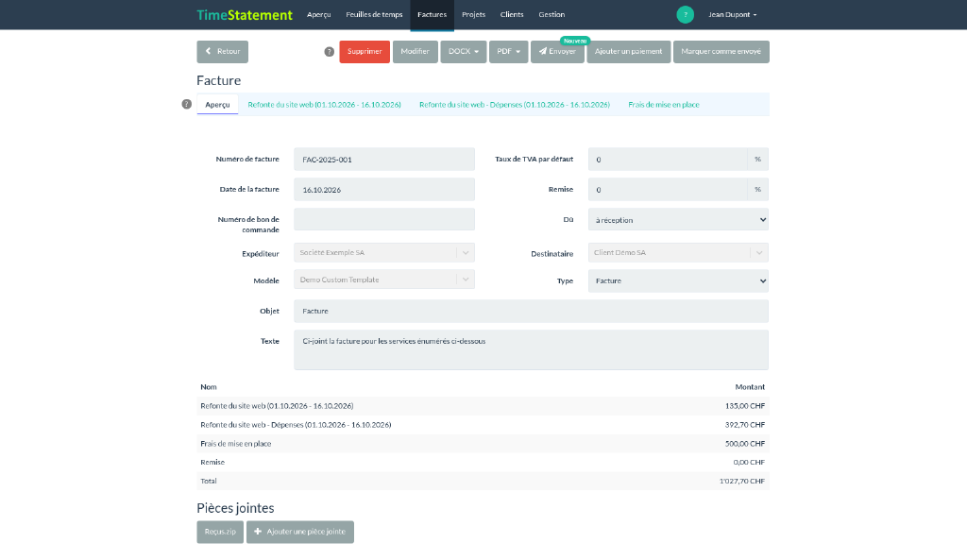Navigate to Projets
967x560 pixels.
pyautogui.click(x=474, y=15)
